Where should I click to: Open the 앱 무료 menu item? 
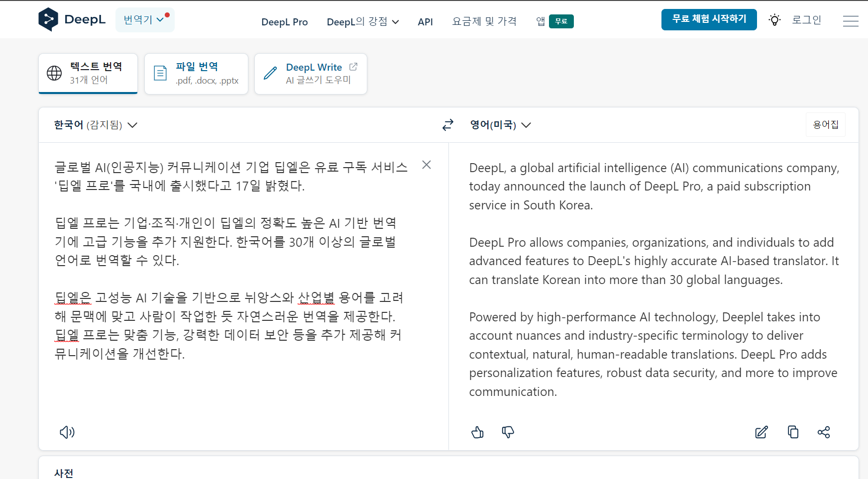554,21
